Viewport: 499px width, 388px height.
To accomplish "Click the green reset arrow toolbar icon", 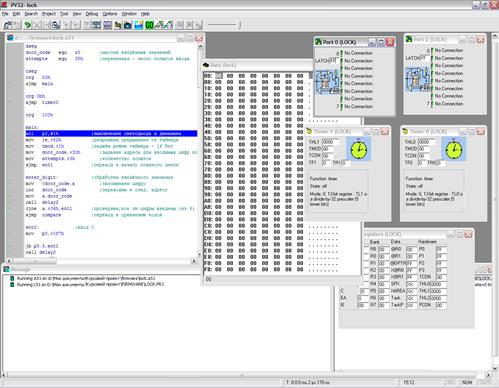I will pos(28,25).
